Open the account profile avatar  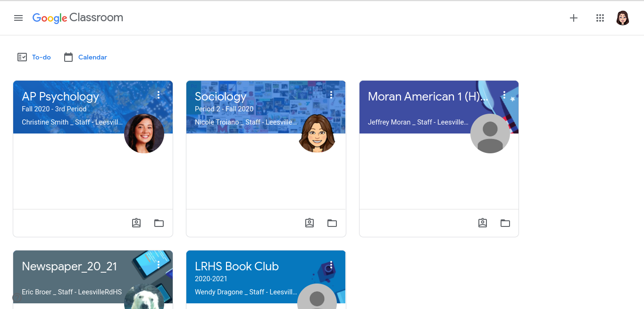click(x=623, y=18)
